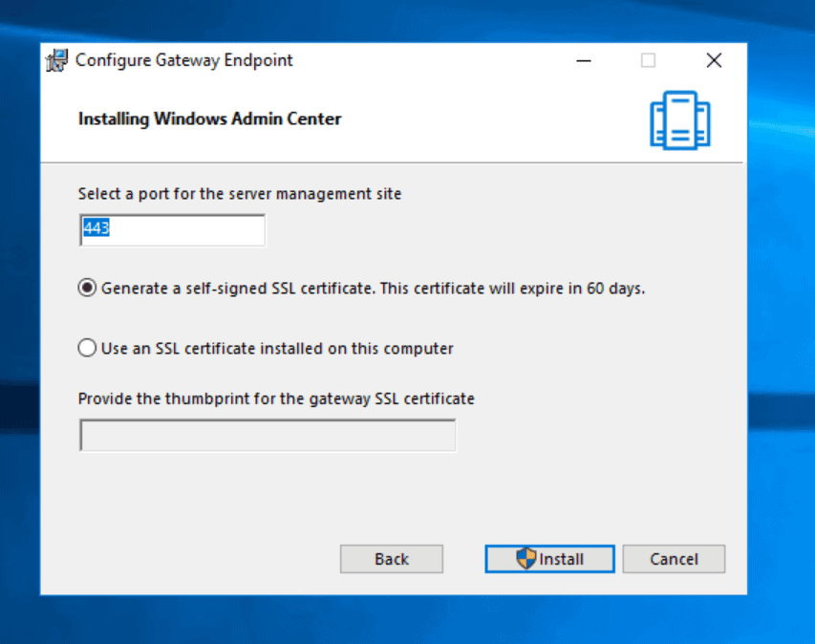Select the self-signed SSL certificate radio button
Viewport: 815px width, 644px height.
point(87,288)
